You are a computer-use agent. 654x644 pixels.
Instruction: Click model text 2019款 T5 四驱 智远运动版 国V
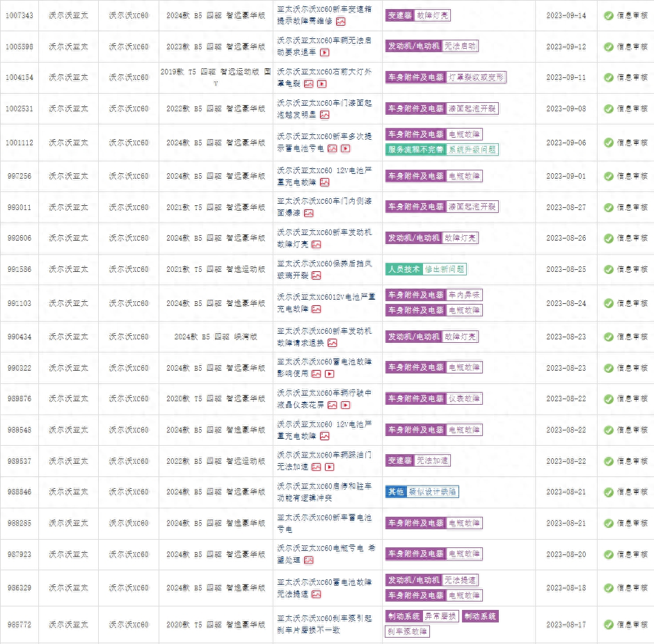pos(216,77)
